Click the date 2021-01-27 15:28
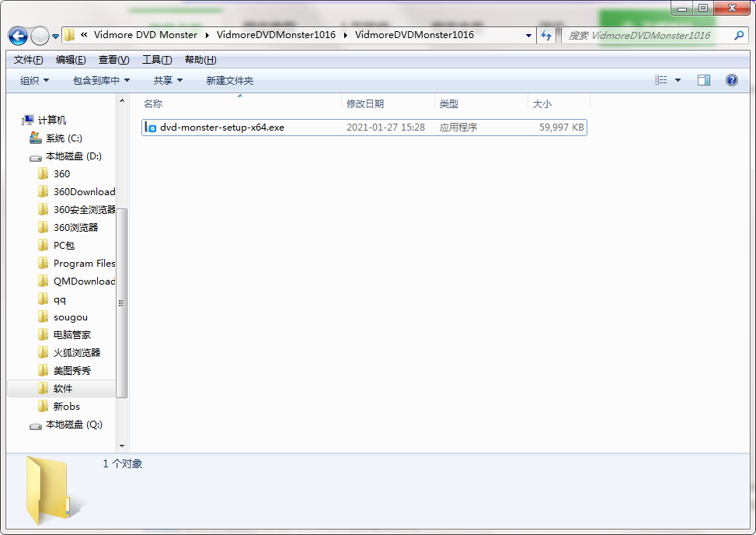Screen dimensions: 756x535 (385, 128)
